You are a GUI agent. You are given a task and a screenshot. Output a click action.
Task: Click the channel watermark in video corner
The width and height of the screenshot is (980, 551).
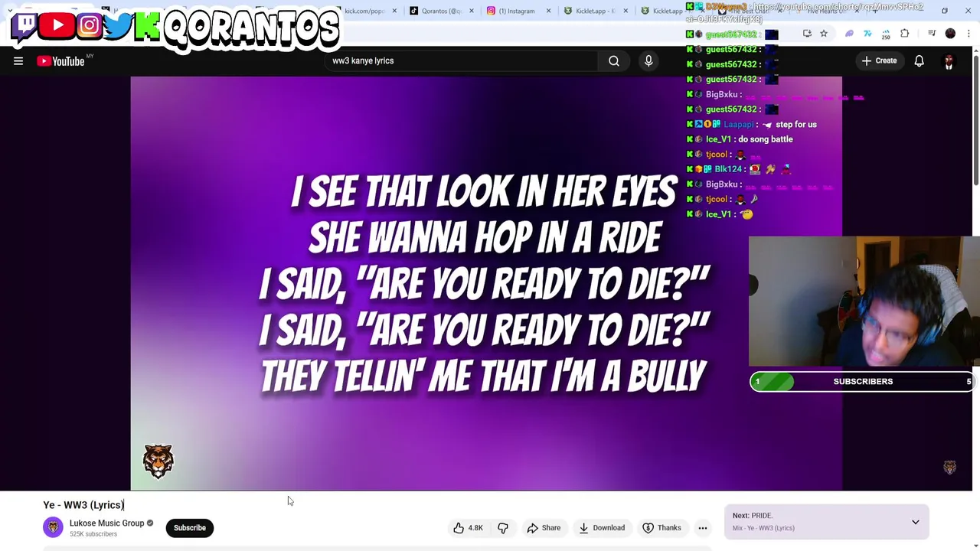tap(949, 468)
